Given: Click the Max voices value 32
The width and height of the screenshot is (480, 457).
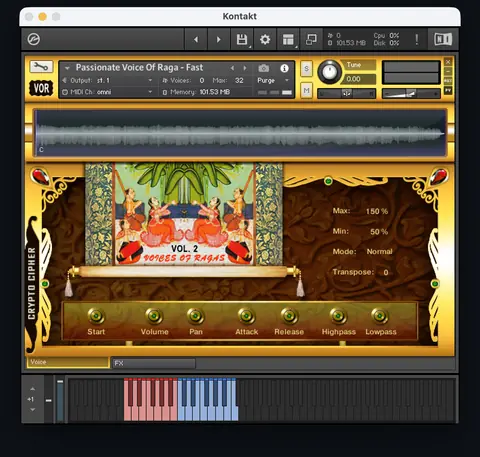Looking at the screenshot, I should (x=239, y=80).
